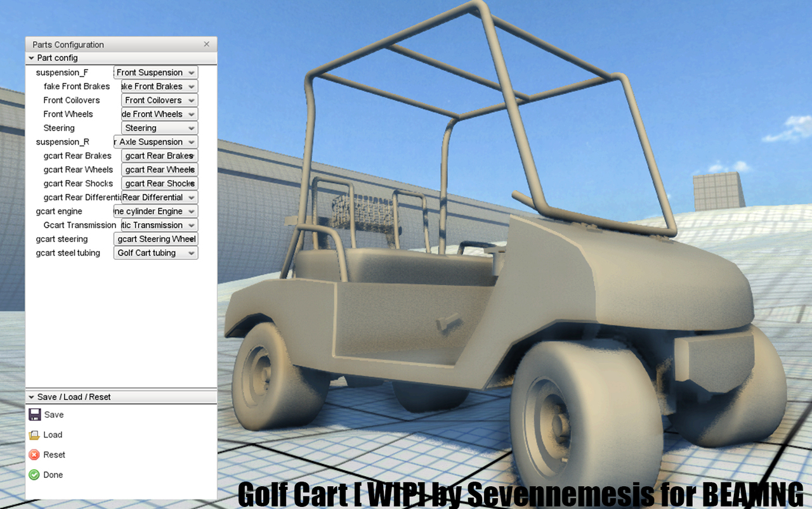Open the suspension_R Axle Suspension dropdown

coord(155,142)
